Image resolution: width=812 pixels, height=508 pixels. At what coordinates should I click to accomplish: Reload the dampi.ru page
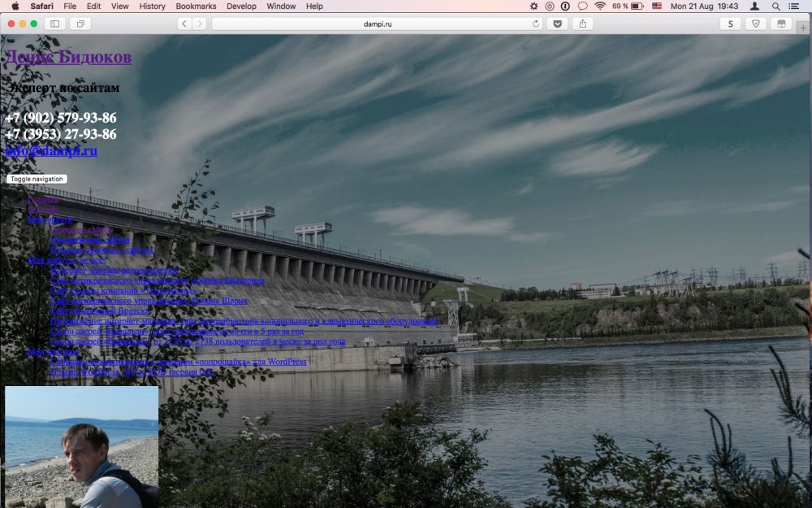[x=535, y=24]
